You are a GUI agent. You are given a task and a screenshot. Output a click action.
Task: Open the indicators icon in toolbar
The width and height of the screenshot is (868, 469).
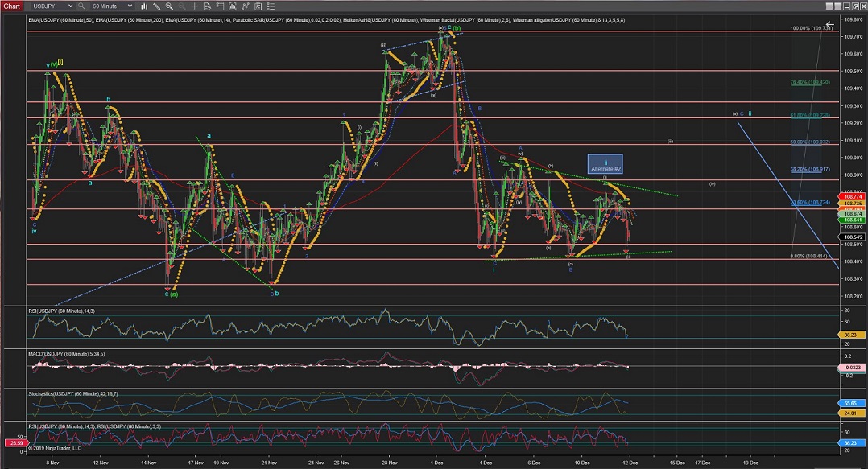tap(233, 6)
